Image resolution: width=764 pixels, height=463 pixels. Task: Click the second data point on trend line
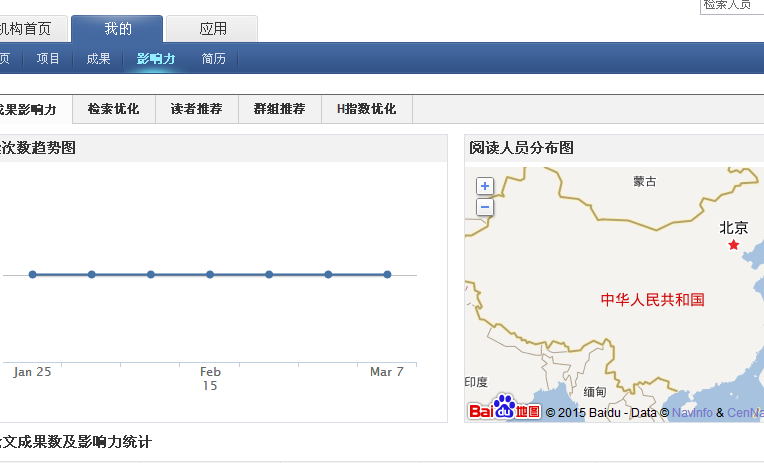coord(92,274)
